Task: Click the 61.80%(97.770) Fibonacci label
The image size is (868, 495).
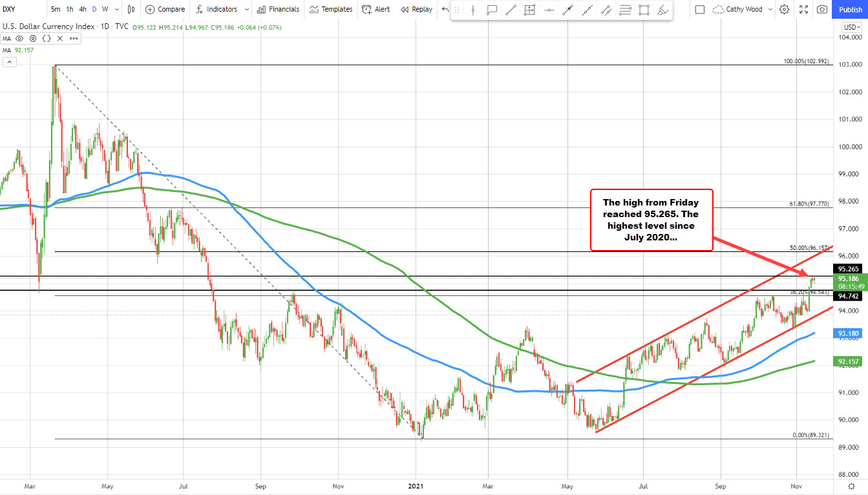Action: [809, 203]
